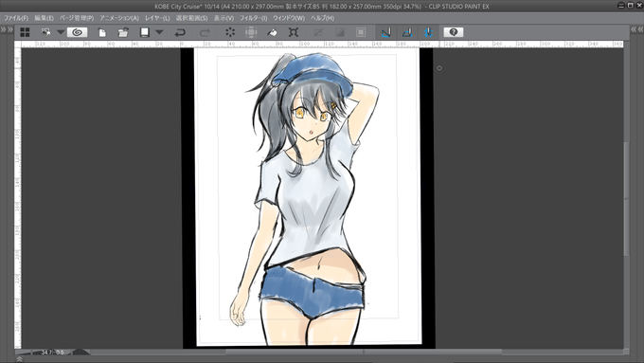Click the horizontal ruler above the canvas
Image resolution: width=644 pixels, height=363 pixels.
click(322, 44)
